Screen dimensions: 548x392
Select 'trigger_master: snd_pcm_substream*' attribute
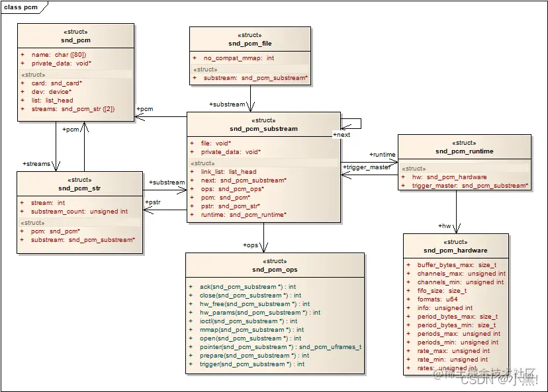pos(470,186)
